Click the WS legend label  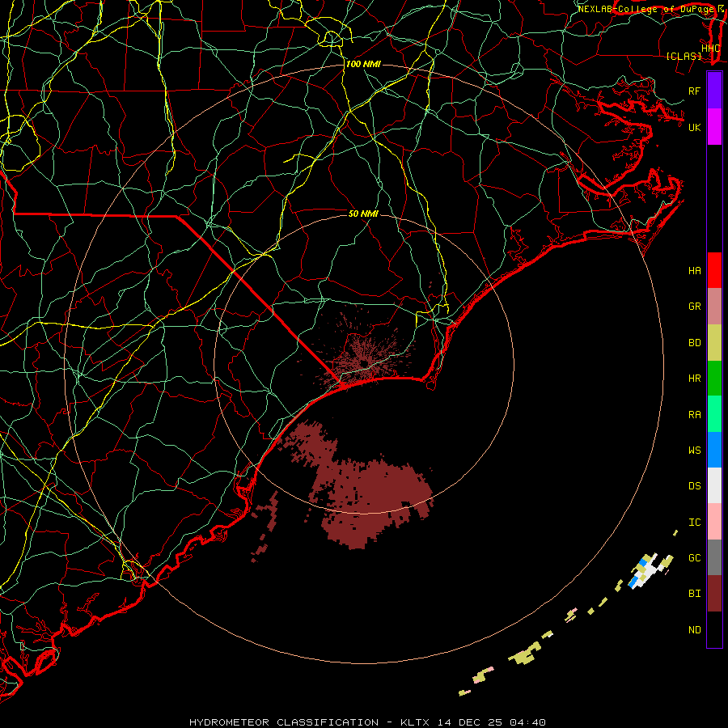694,451
